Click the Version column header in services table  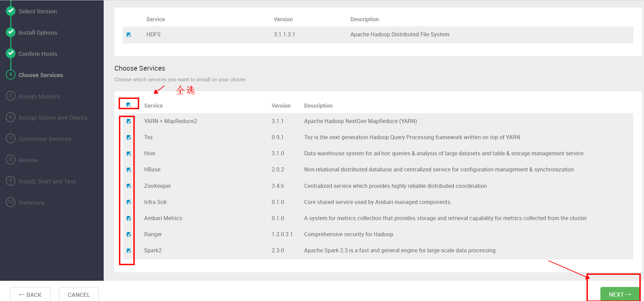(x=281, y=106)
